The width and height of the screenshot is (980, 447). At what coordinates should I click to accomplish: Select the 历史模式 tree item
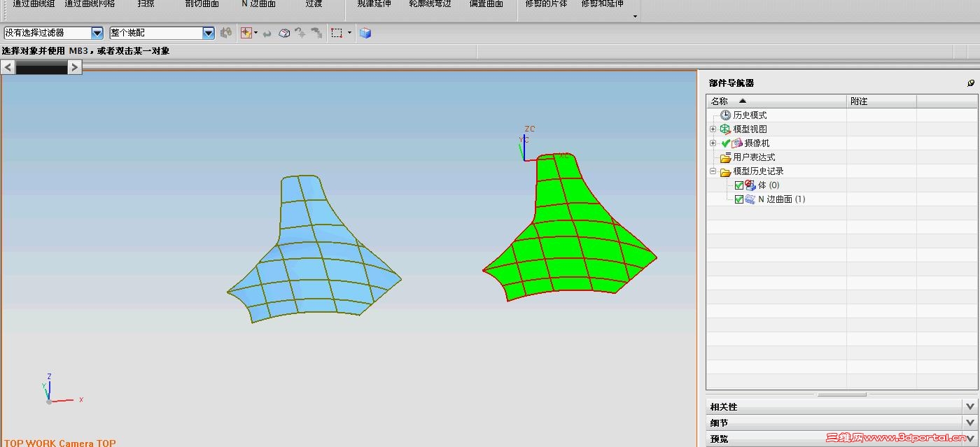tap(750, 115)
